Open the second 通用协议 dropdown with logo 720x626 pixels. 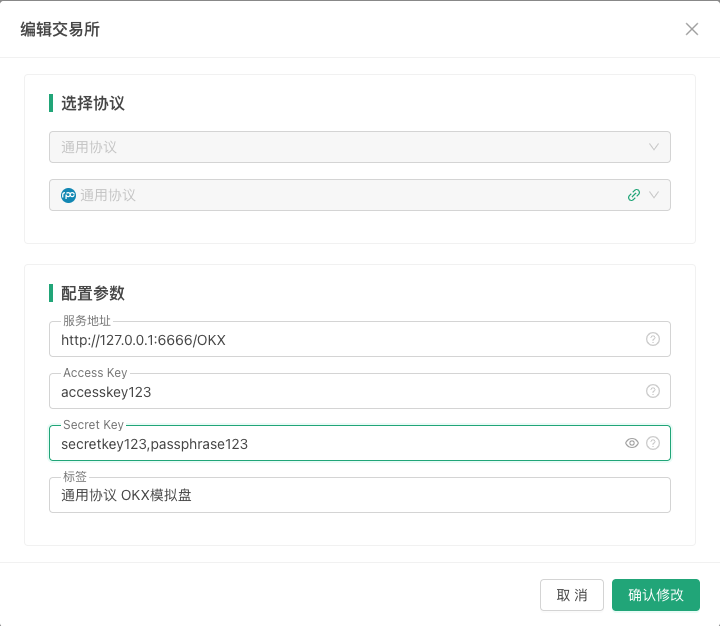click(x=340, y=196)
